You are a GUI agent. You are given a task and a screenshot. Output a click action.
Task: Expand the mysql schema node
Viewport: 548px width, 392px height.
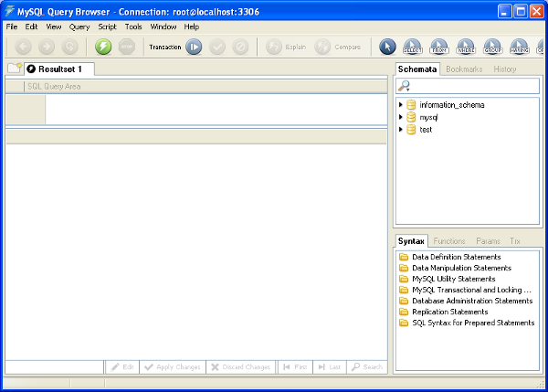pyautogui.click(x=401, y=117)
